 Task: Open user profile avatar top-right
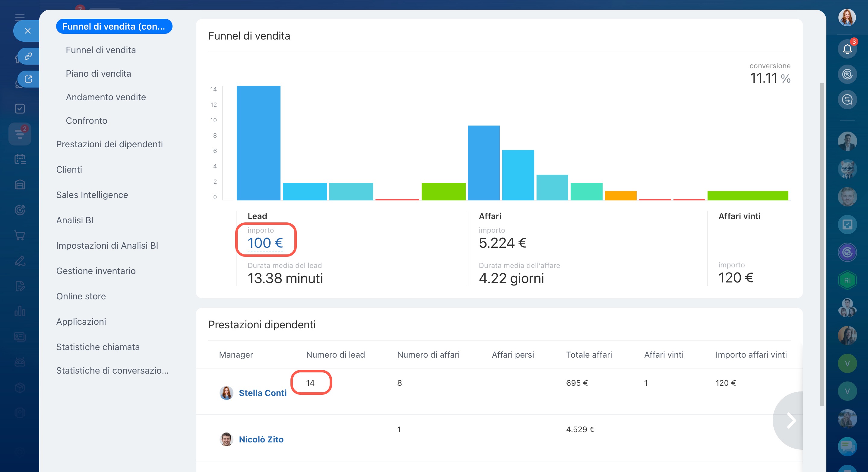847,18
